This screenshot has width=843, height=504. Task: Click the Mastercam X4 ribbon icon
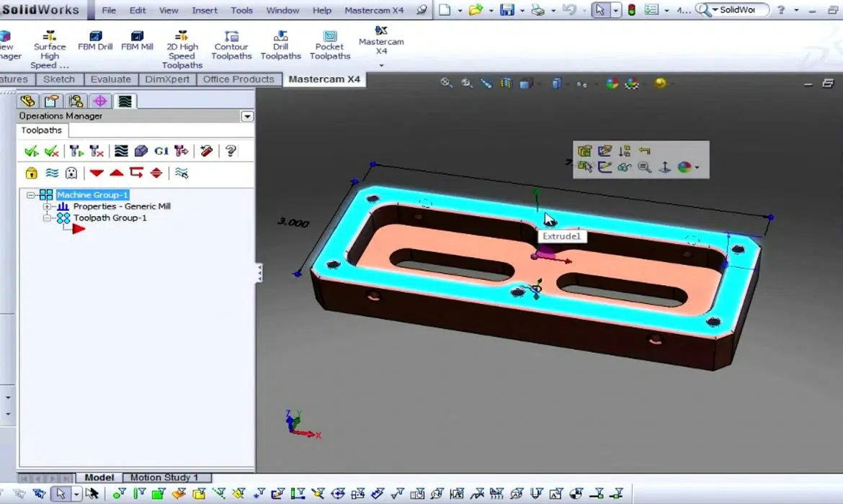(381, 31)
